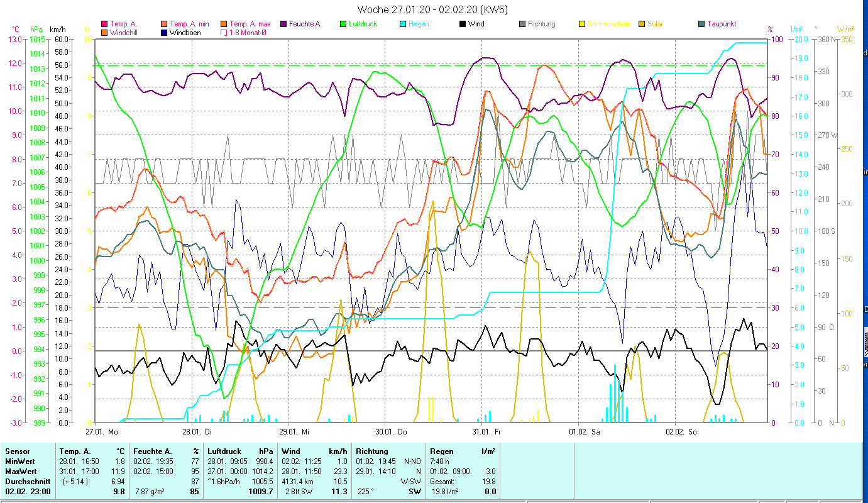
Task: Click the 'Sensor' header in the table
Action: (17, 451)
